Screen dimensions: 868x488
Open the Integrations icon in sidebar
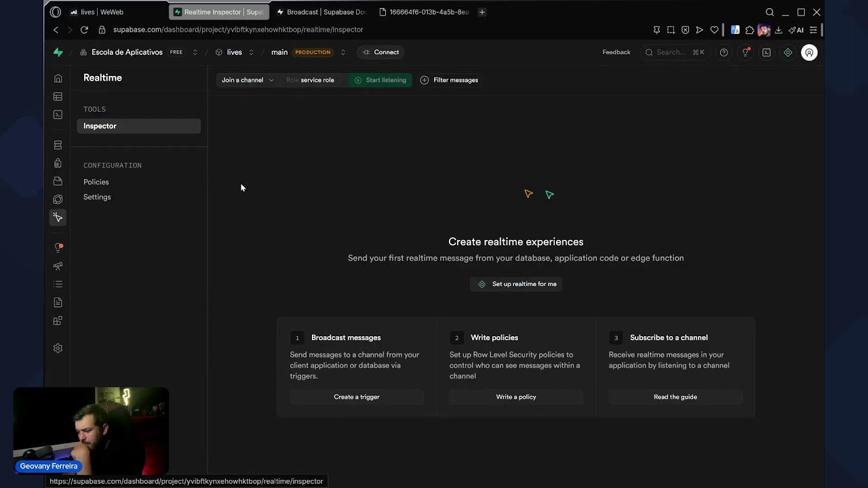pos(58,321)
